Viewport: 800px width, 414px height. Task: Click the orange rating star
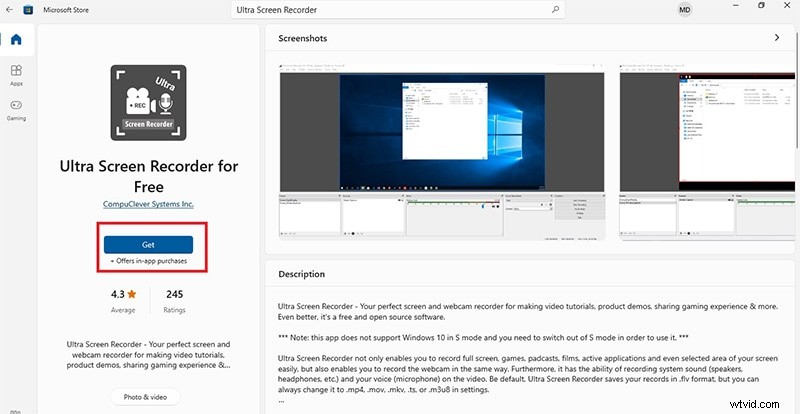(x=132, y=294)
